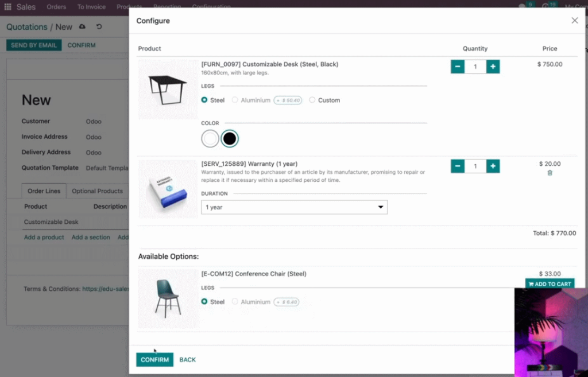Open the Orders menu

click(x=56, y=7)
